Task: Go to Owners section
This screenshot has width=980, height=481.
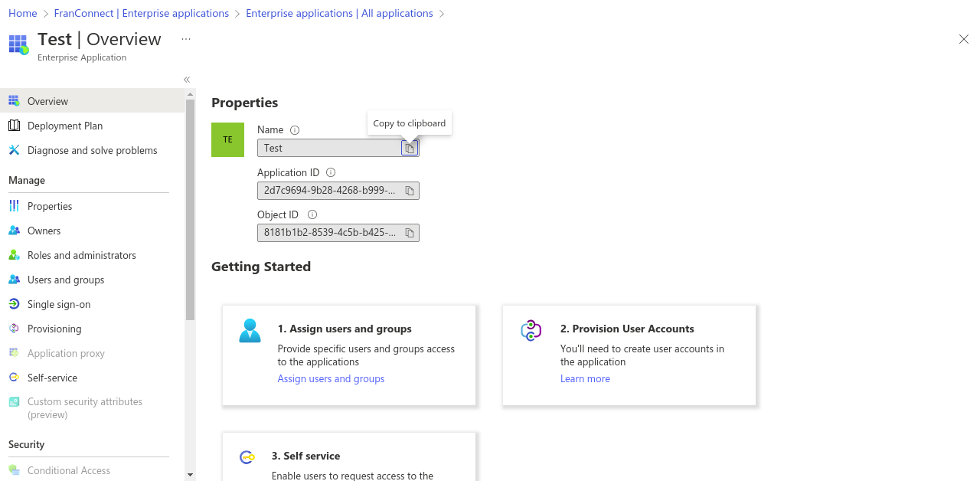Action: click(92, 231)
